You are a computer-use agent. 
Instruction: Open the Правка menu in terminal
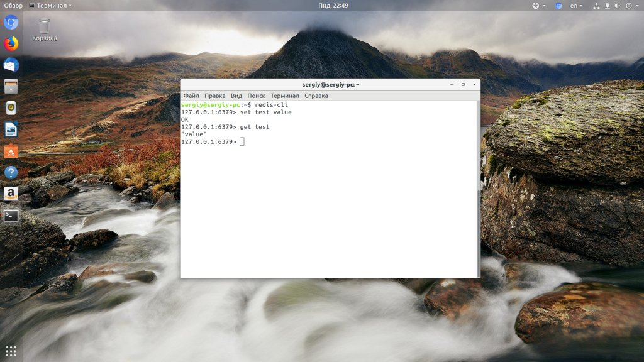point(215,96)
